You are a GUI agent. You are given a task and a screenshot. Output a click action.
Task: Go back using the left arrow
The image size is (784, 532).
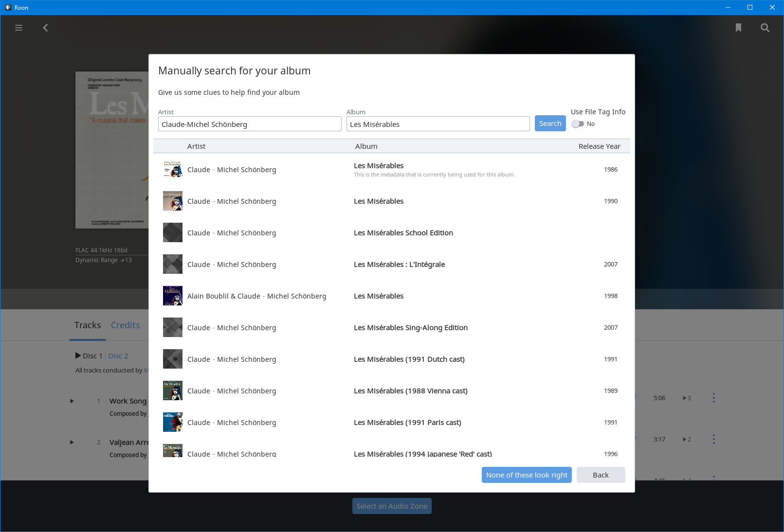(45, 28)
